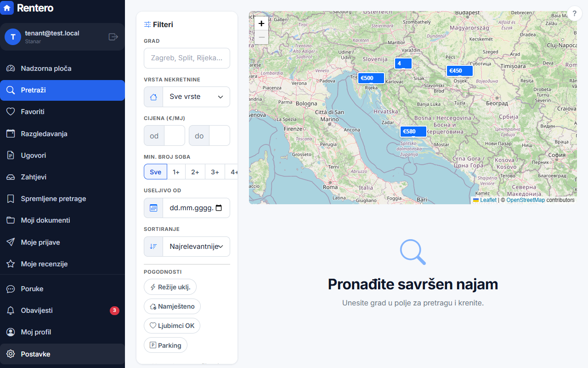Click the Pretraži magnifier icon in sidebar
Image resolution: width=588 pixels, height=368 pixels.
[x=11, y=90]
